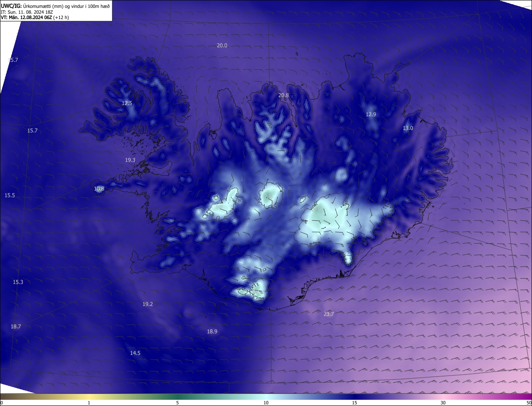The image size is (532, 406).
Task: Click the 20.0 value north of Iceland
Action: (222, 45)
